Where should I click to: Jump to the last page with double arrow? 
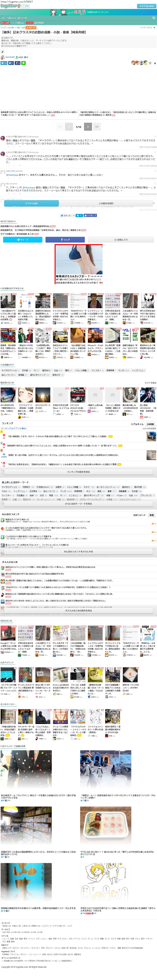(x=97, y=127)
